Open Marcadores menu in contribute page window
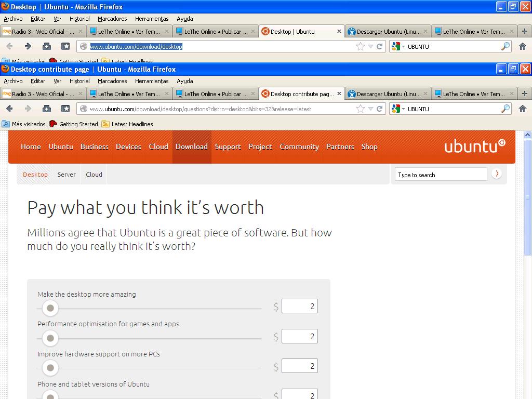 [112, 81]
